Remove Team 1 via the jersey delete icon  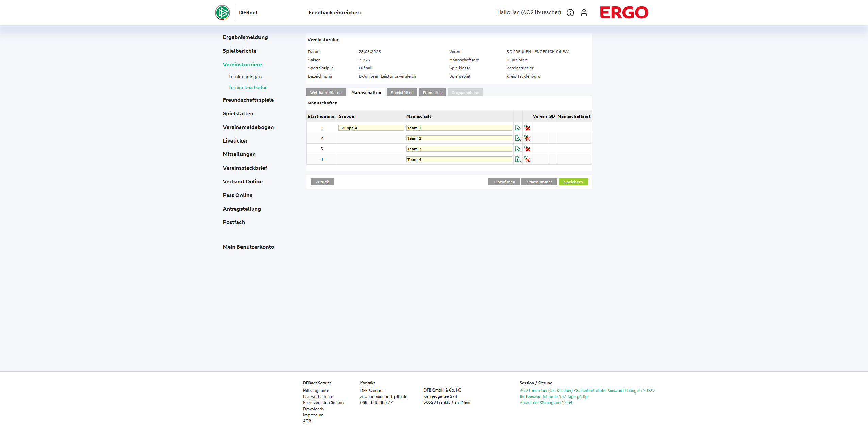(527, 128)
